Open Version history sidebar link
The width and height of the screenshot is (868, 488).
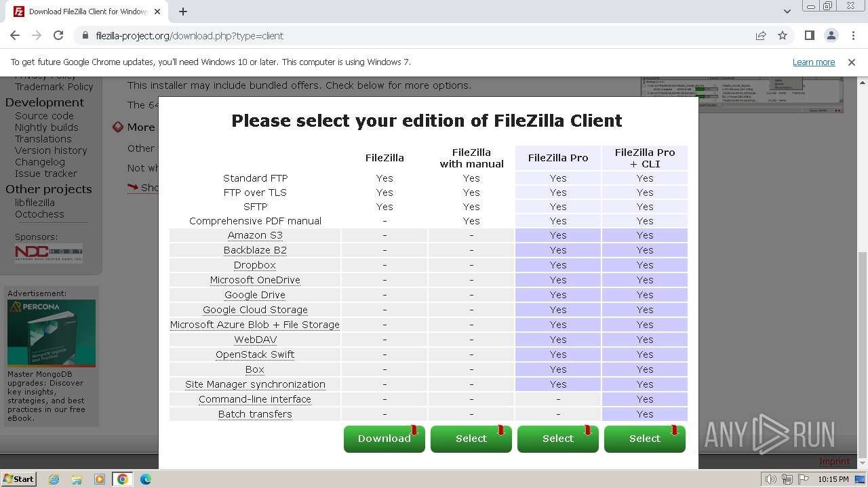coord(51,150)
